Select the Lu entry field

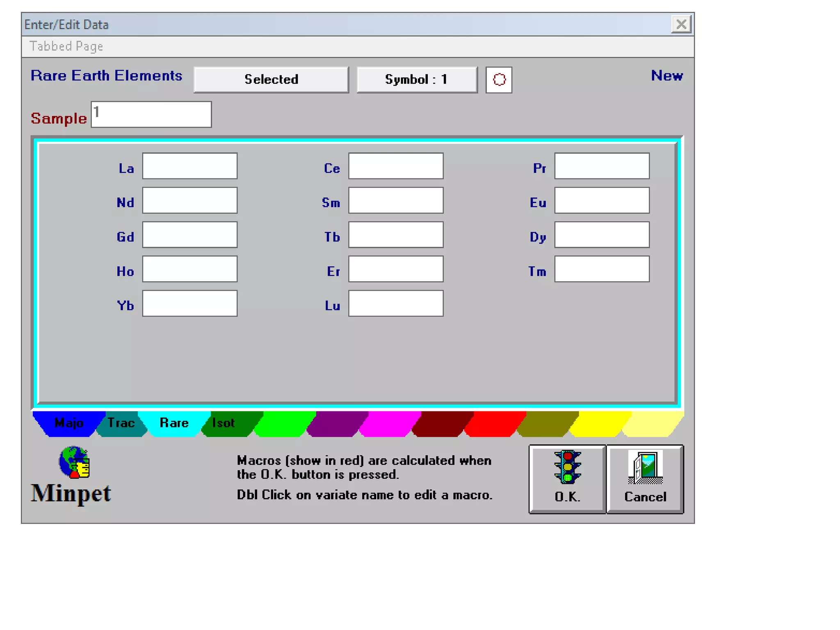coord(395,304)
